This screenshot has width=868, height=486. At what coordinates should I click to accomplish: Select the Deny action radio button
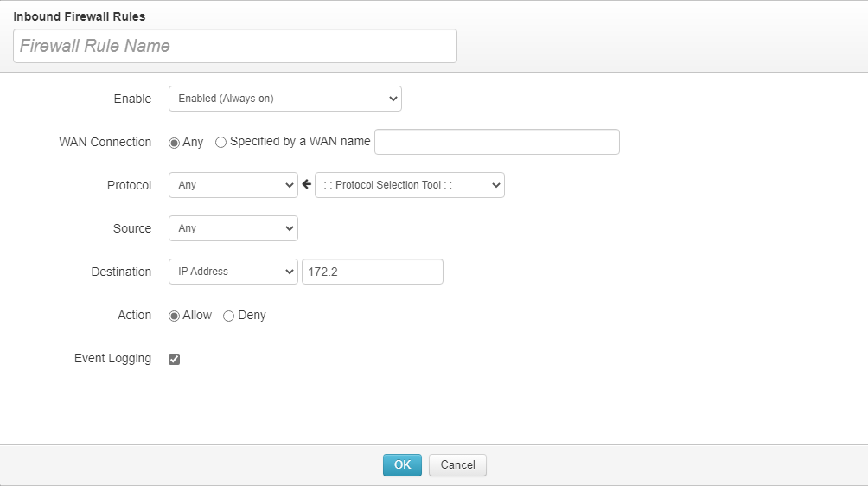click(229, 316)
